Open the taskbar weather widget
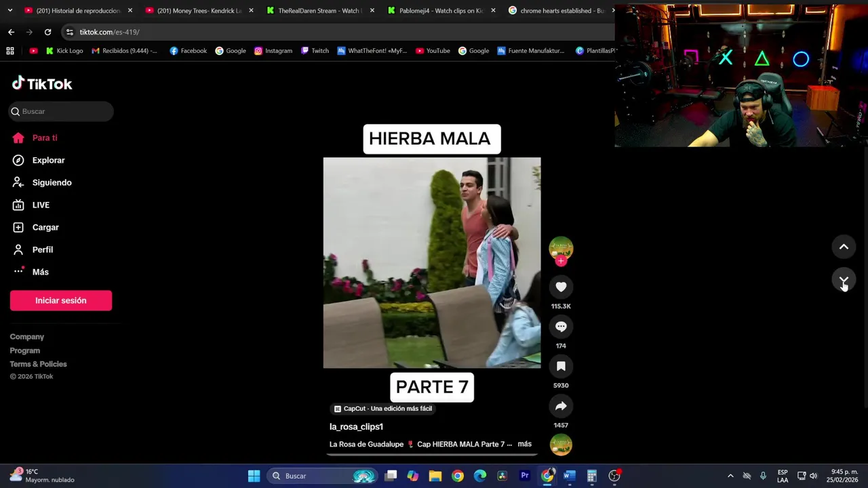The width and height of the screenshot is (868, 488). 42,476
